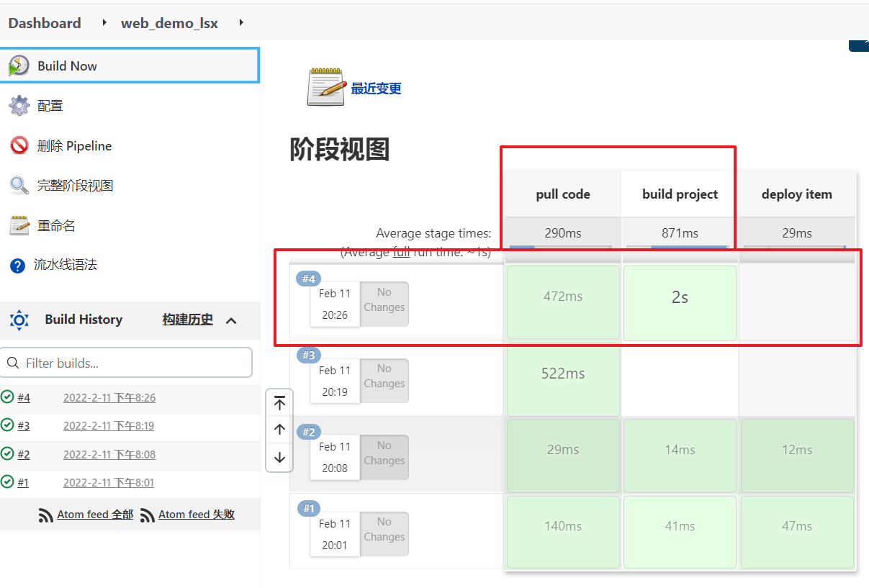Viewport: 869px width, 588px height.
Task: Open build #4 link in history
Action: coord(24,397)
